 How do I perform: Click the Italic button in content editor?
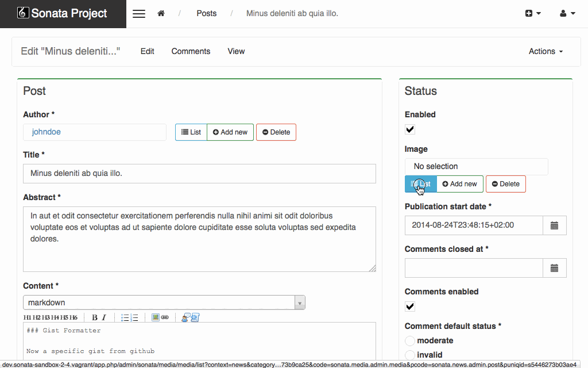tap(104, 317)
